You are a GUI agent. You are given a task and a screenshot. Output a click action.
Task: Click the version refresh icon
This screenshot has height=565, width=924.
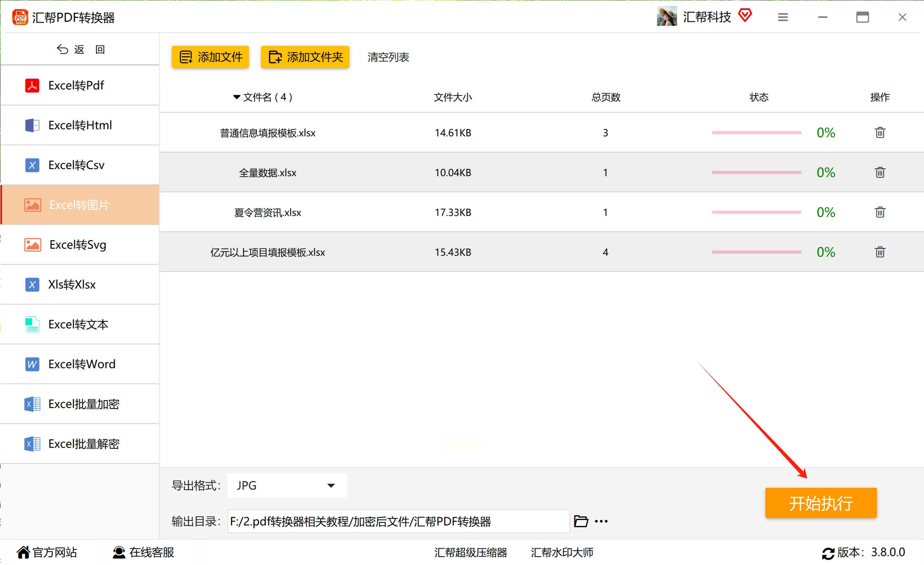click(828, 553)
